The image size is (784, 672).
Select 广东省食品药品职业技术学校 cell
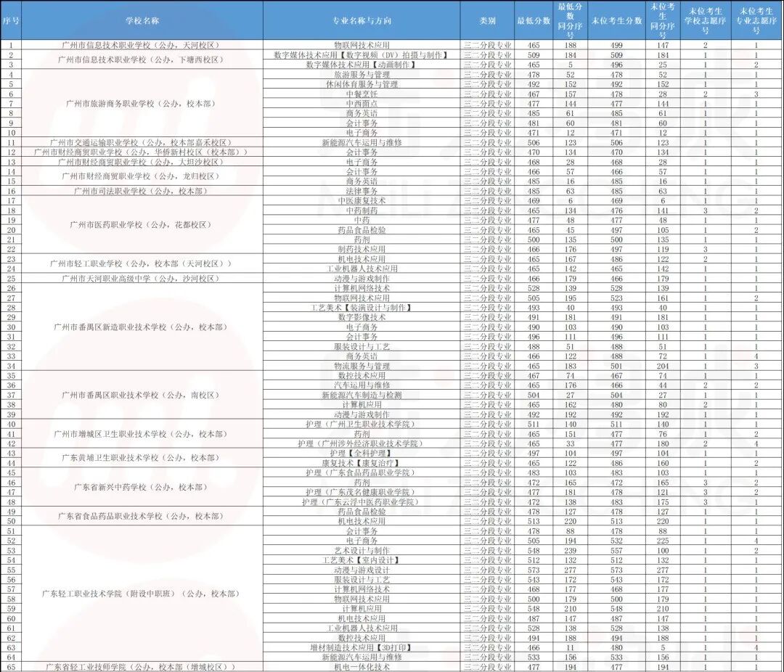(142, 516)
